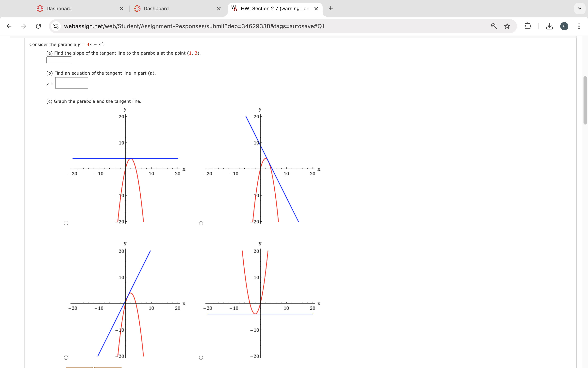Viewport: 588px width, 368px height.
Task: Open a new tab with plus button
Action: coord(331,8)
